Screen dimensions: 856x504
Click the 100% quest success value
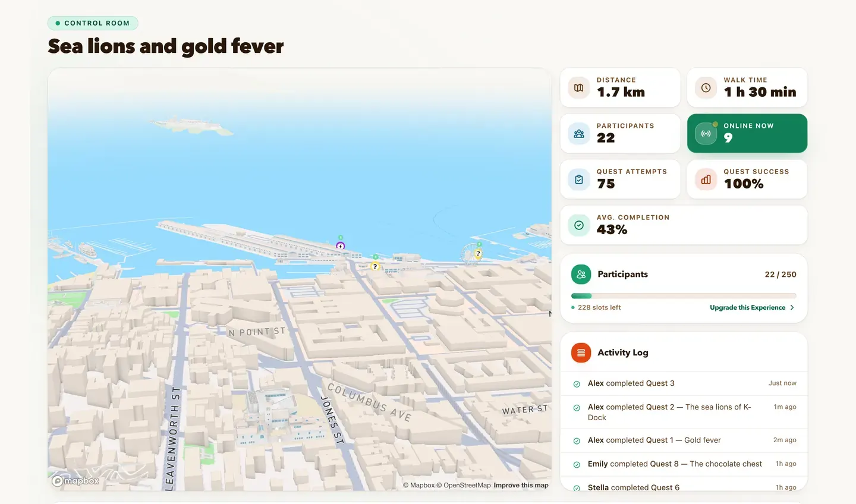pyautogui.click(x=744, y=184)
